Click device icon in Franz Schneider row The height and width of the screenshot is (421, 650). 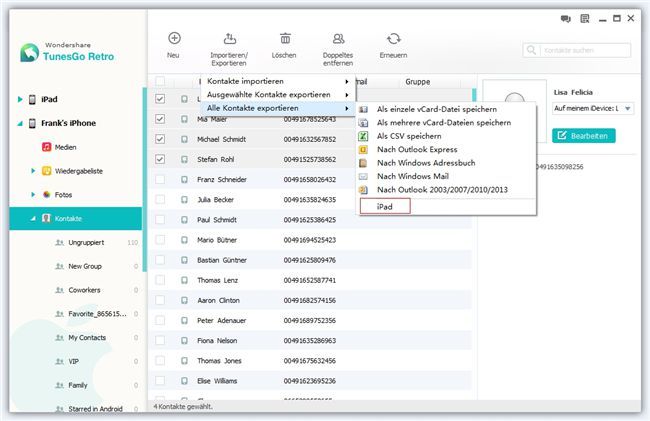pyautogui.click(x=184, y=179)
